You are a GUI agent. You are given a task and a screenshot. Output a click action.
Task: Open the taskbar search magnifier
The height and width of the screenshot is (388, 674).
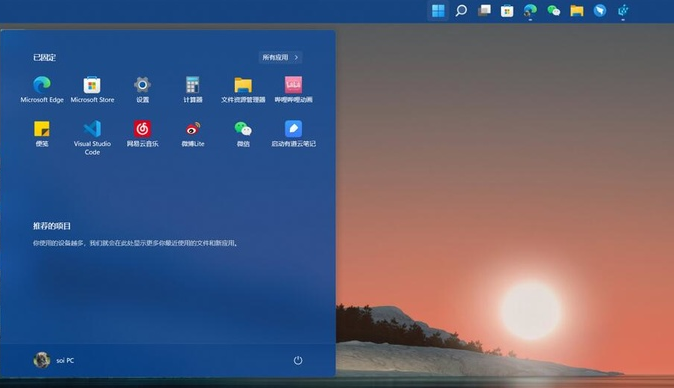click(461, 10)
